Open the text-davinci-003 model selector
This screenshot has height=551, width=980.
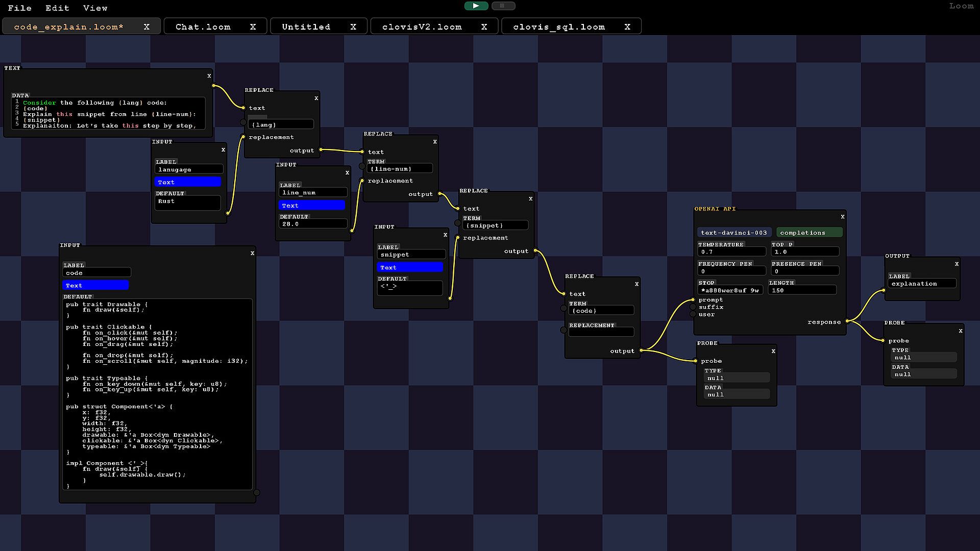point(734,233)
